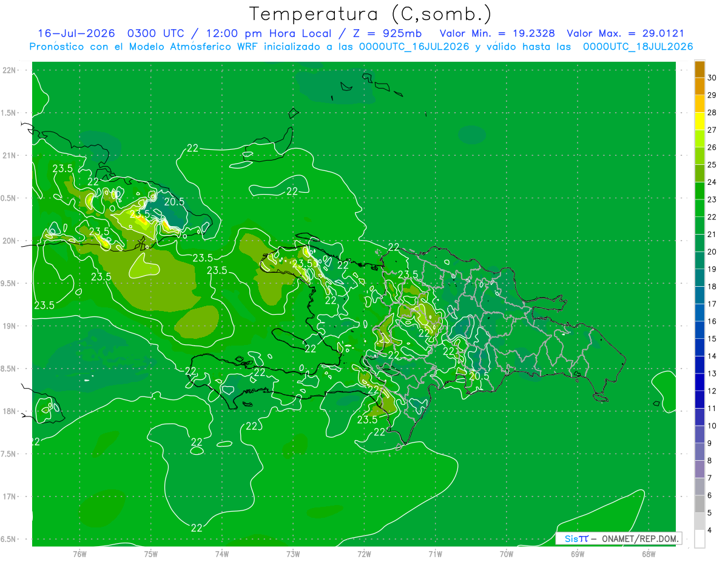The height and width of the screenshot is (562, 728).
Task: Click the lime swatch between 25 and 26
Action: point(699,156)
